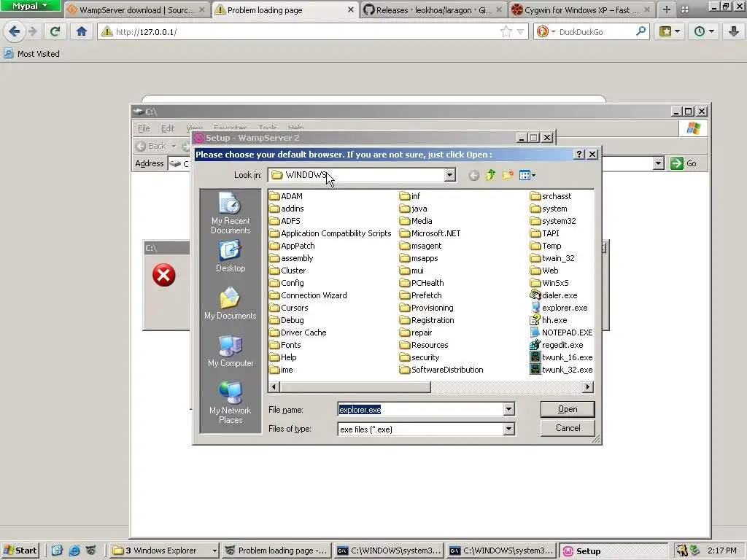Click the Up One Level folder icon
The width and height of the screenshot is (747, 560).
[x=490, y=175]
